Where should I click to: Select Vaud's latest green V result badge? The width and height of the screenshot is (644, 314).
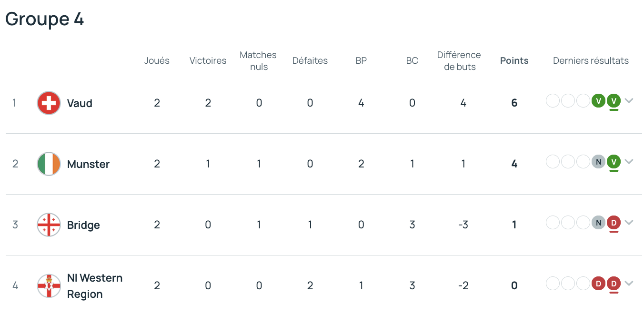(x=614, y=101)
